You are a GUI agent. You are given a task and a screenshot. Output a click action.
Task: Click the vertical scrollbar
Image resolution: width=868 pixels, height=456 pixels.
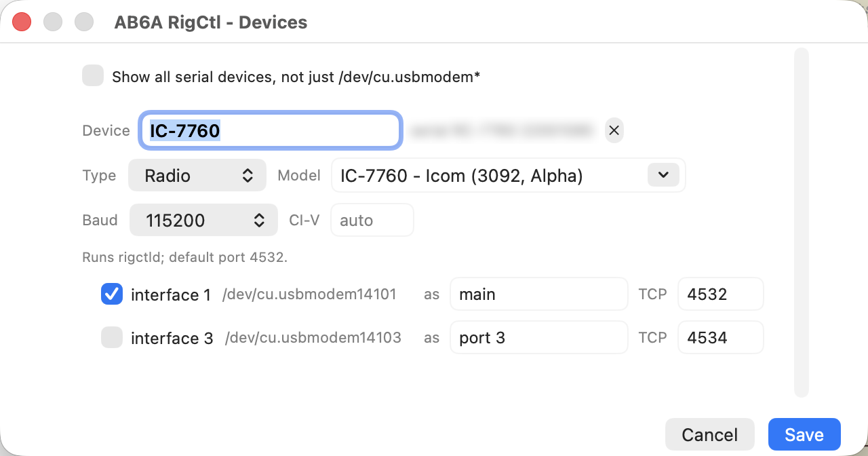[x=802, y=222]
